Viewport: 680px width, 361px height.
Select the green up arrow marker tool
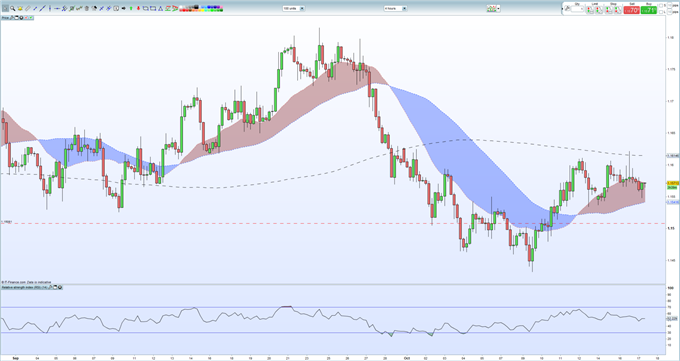(131, 8)
